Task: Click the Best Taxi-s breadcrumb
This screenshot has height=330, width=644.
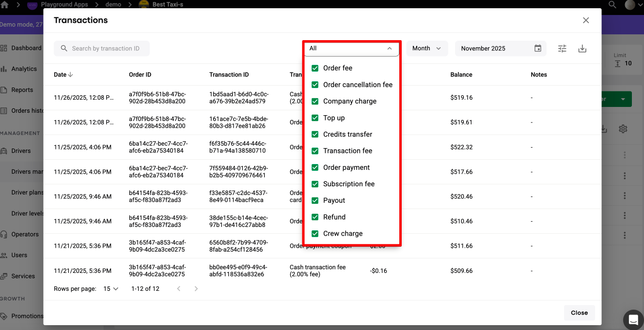Action: pyautogui.click(x=168, y=4)
